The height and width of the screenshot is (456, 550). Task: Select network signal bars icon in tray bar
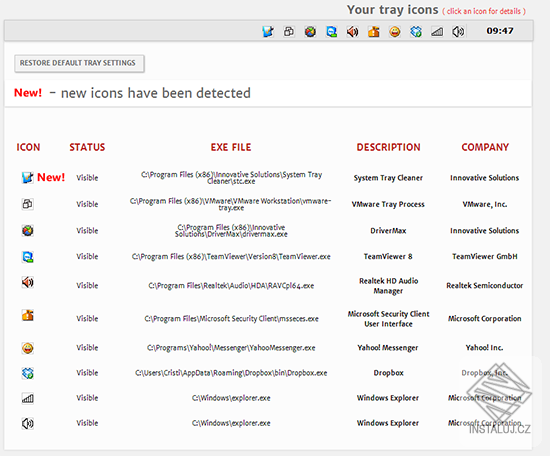[x=437, y=32]
